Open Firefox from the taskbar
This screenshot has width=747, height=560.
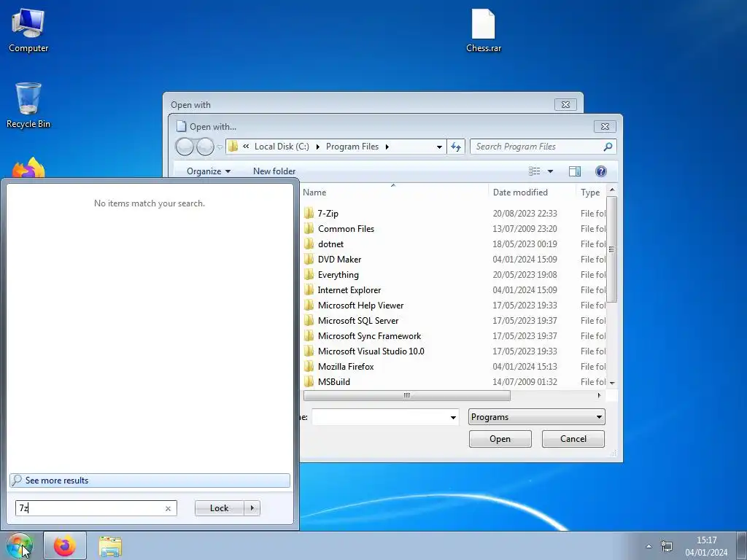pos(65,545)
